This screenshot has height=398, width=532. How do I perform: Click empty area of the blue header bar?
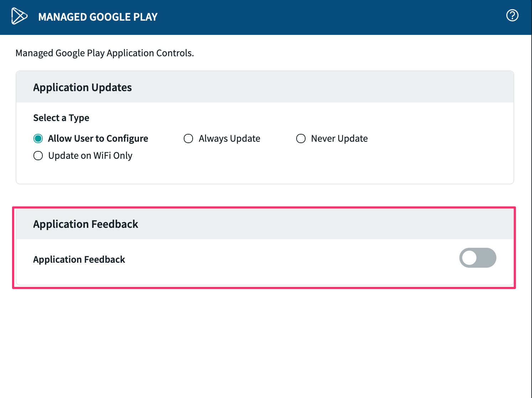pos(320,17)
